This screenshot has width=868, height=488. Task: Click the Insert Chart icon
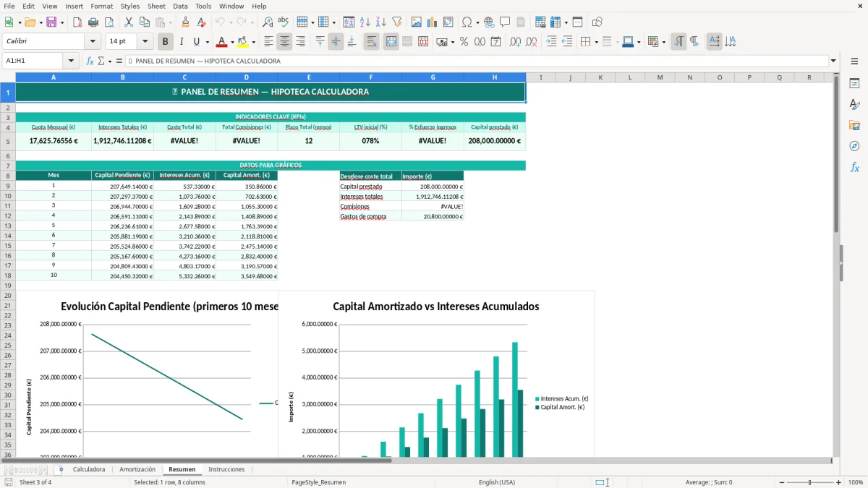[x=433, y=22]
